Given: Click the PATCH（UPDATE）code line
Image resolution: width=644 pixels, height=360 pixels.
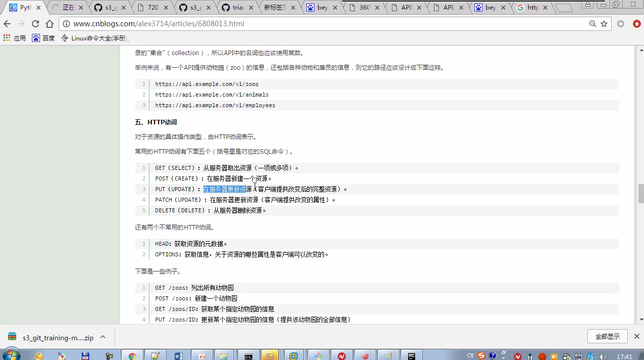Looking at the screenshot, I should coord(246,200).
